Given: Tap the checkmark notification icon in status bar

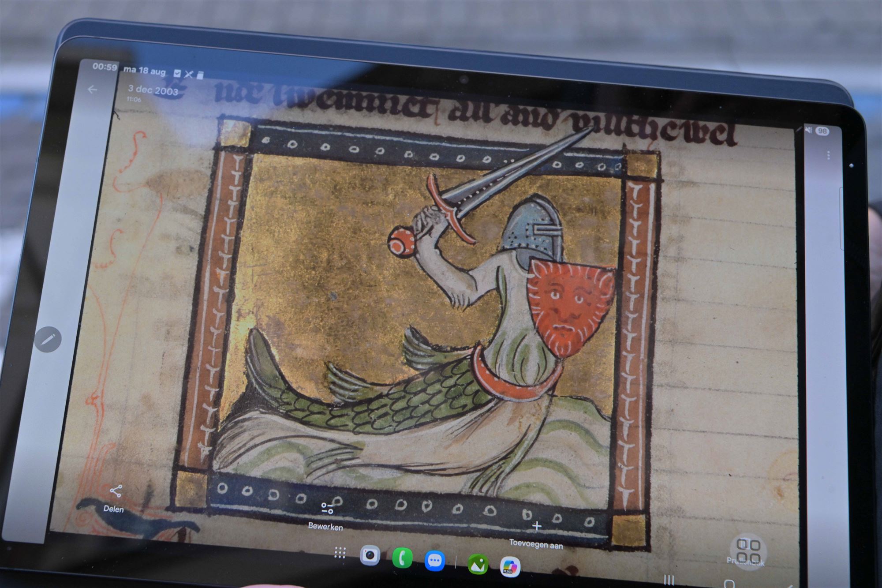Looking at the screenshot, I should point(177,73).
